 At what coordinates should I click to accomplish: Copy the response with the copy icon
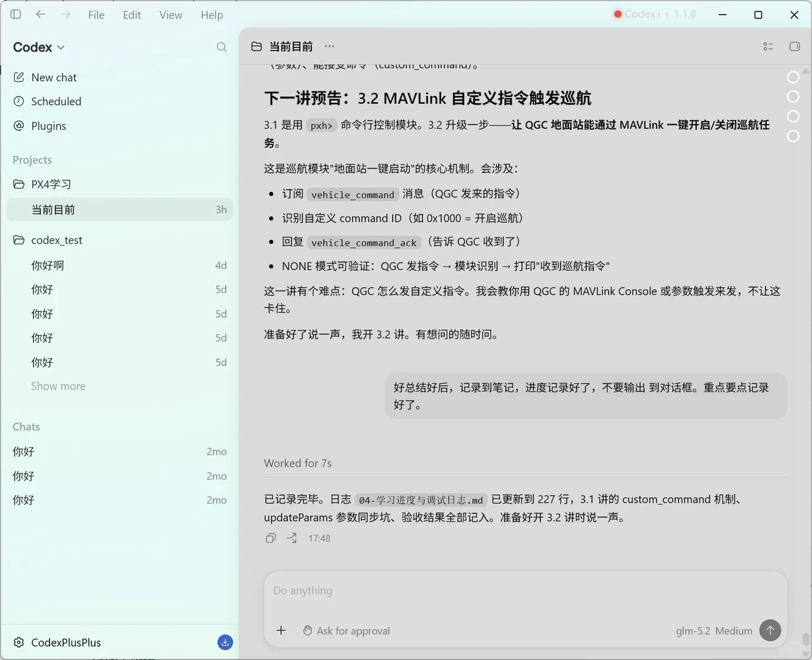point(271,538)
